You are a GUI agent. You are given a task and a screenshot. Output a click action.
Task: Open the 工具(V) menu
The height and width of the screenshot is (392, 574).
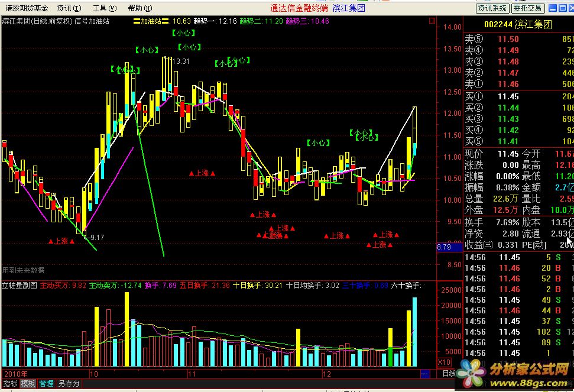(x=105, y=8)
